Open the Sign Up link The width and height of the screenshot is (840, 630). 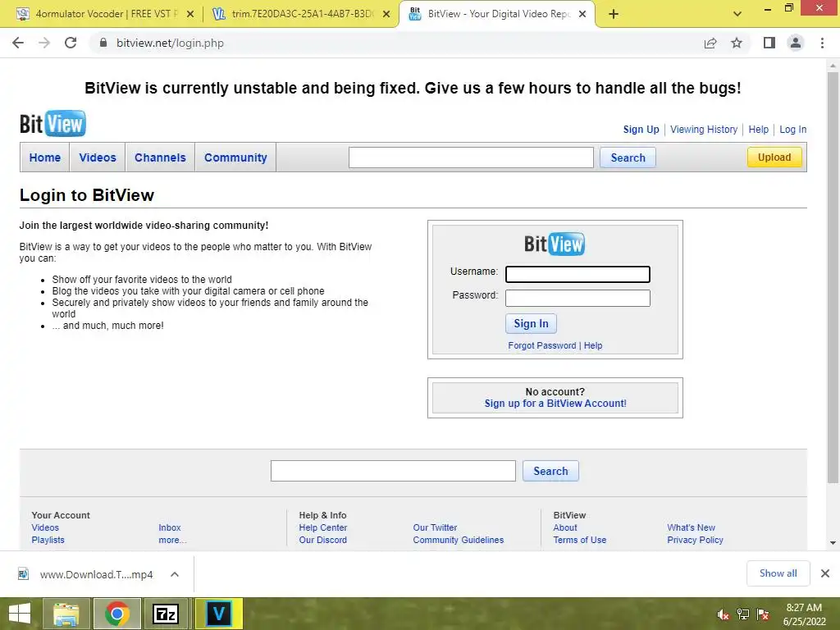coord(641,129)
